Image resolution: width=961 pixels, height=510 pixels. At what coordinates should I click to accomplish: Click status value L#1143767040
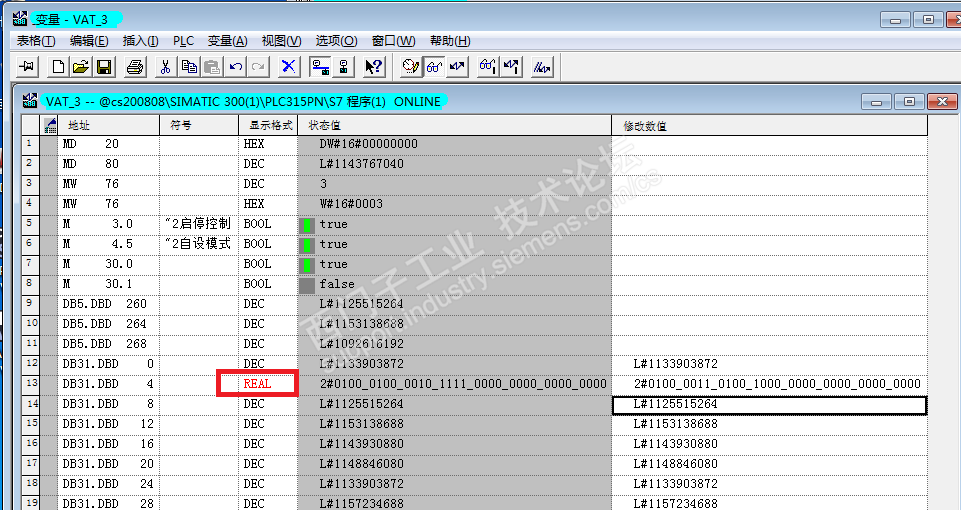pos(361,164)
